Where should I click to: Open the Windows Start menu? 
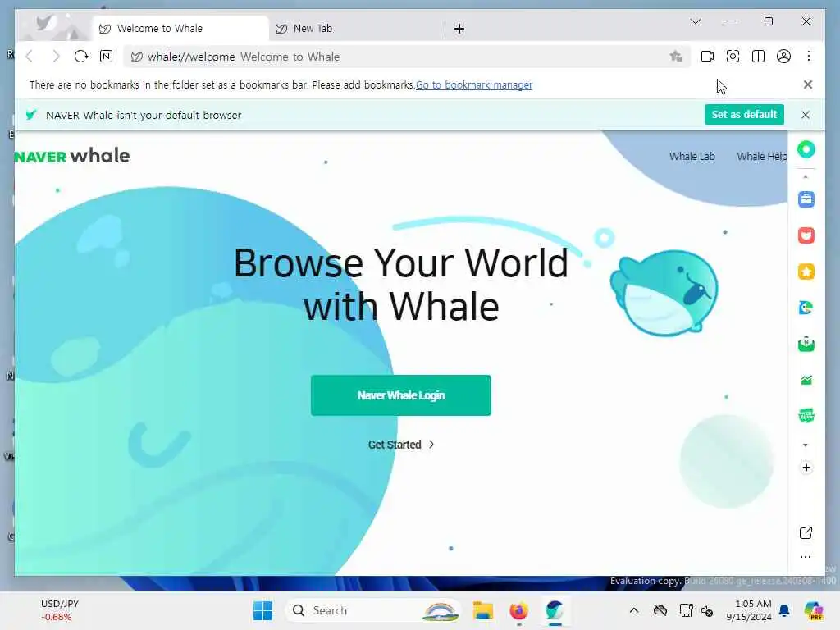coord(262,610)
